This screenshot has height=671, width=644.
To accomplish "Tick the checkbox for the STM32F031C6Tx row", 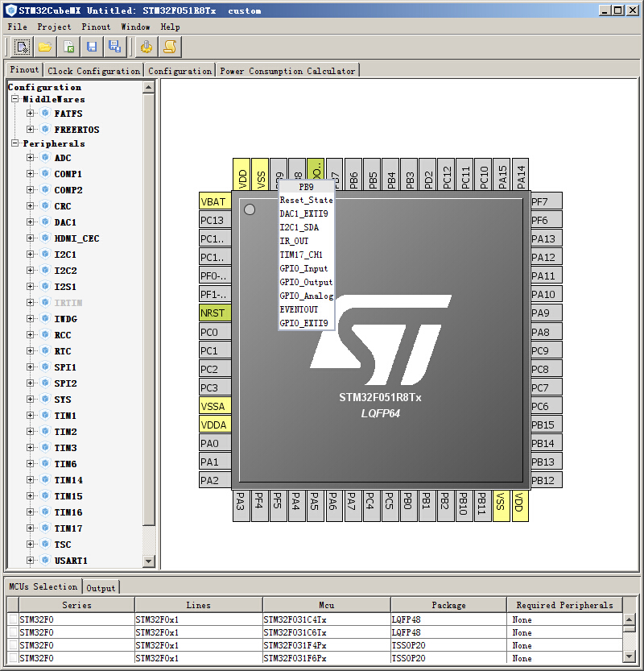I will point(13,632).
